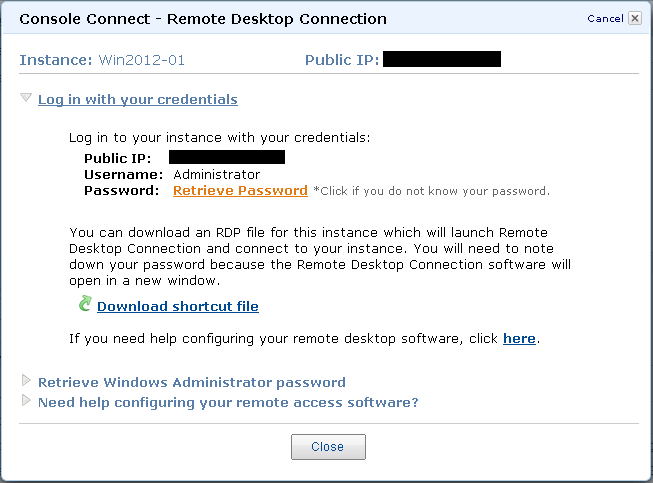Collapse the 'Log in with your credentials' triangle
Image resolution: width=653 pixels, height=483 pixels.
tap(26, 99)
